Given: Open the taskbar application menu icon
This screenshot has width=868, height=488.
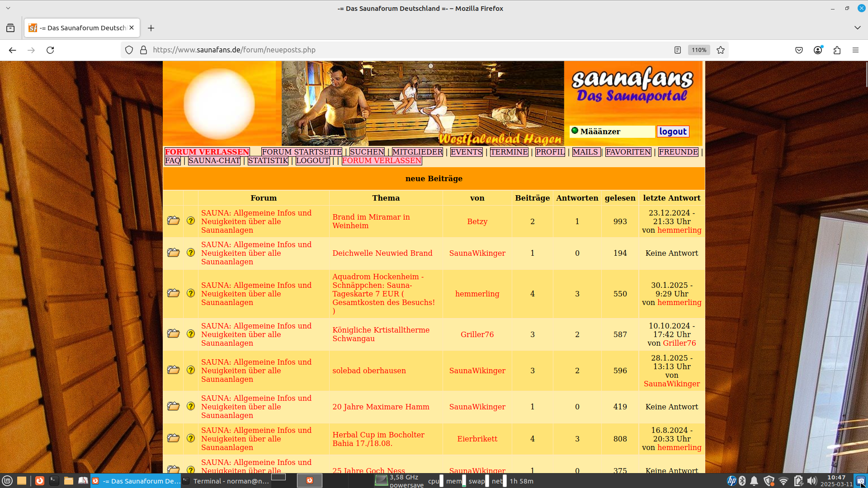Looking at the screenshot, I should point(7,481).
